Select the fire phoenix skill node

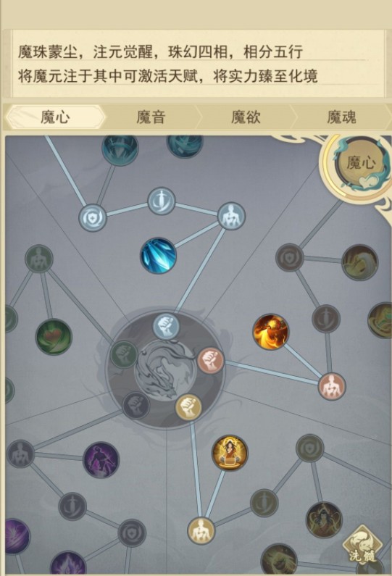tap(270, 332)
